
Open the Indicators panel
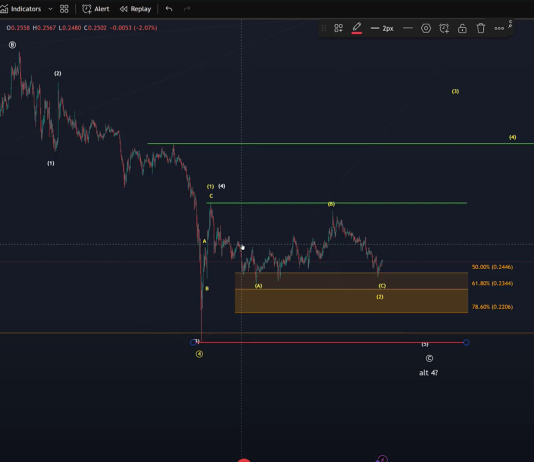pos(21,9)
